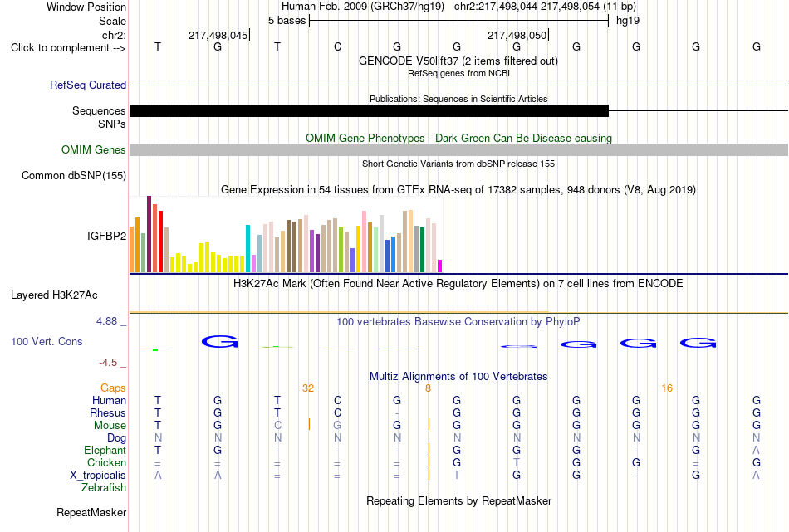Click the -4.5 PhyloP lower scale value
The width and height of the screenshot is (789, 532).
click(x=108, y=363)
